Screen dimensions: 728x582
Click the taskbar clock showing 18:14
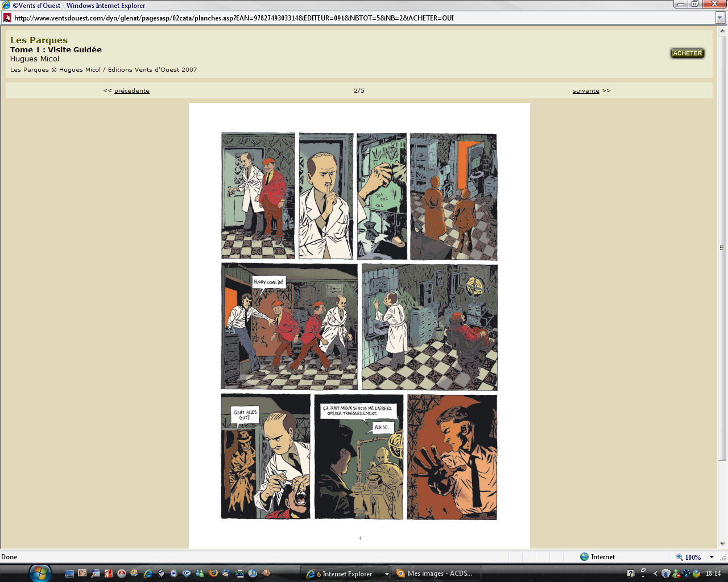(x=713, y=573)
